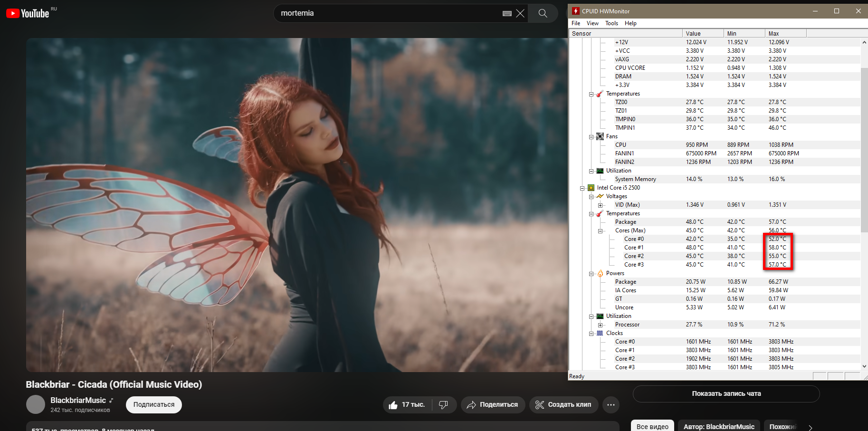Click the "Подписаться" subscribe button
The height and width of the screenshot is (431, 868).
click(154, 405)
